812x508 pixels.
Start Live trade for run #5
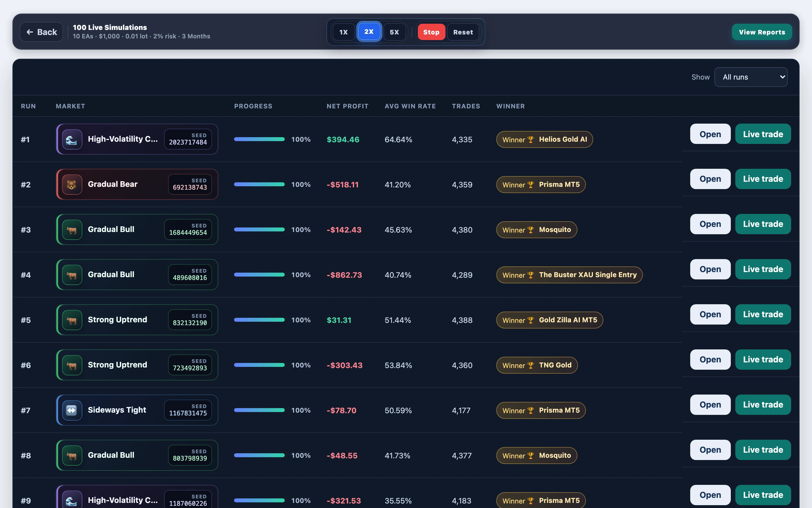(x=763, y=314)
